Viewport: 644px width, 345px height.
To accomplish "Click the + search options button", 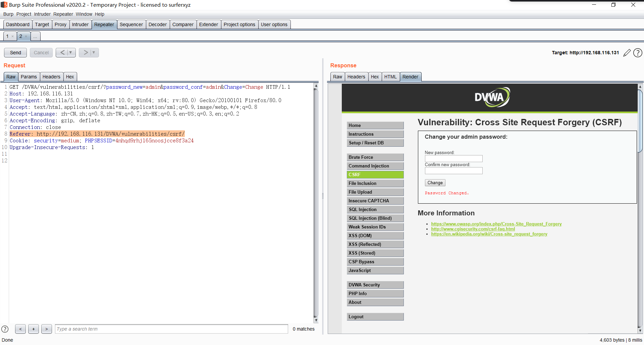I will [34, 329].
